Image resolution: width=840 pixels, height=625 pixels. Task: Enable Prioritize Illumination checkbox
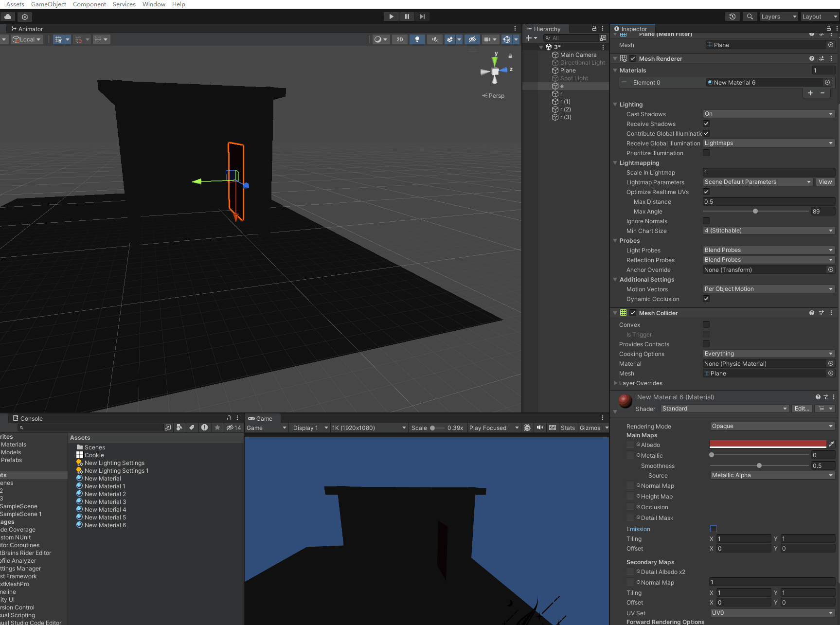(x=706, y=153)
